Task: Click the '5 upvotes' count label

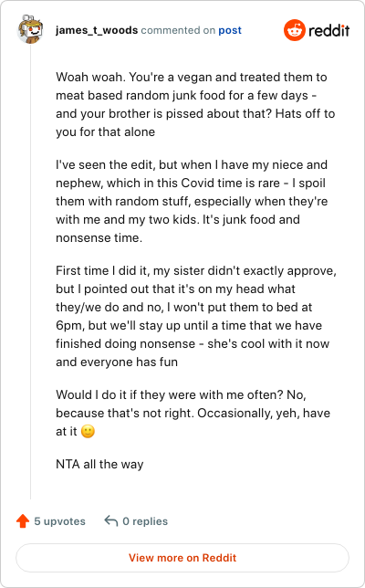Action: point(59,521)
